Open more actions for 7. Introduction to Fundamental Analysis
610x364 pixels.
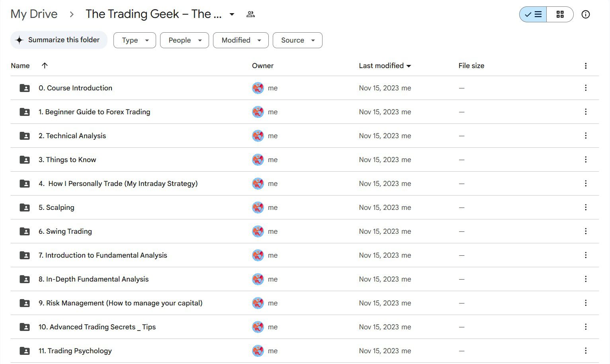(585, 255)
